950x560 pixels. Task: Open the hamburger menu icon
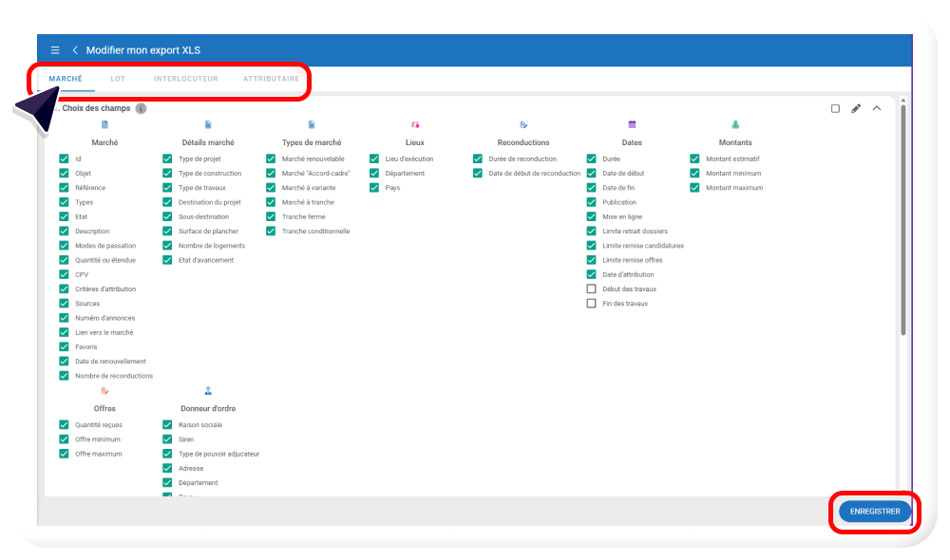[55, 50]
